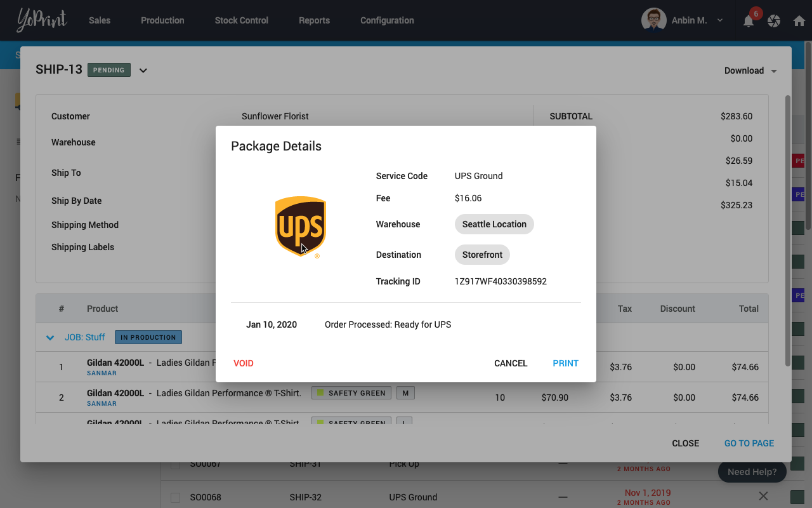Open the Stock Control menu

(x=241, y=20)
